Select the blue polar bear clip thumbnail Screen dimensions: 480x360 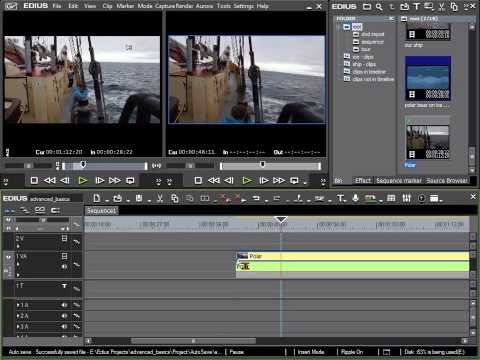tap(428, 78)
